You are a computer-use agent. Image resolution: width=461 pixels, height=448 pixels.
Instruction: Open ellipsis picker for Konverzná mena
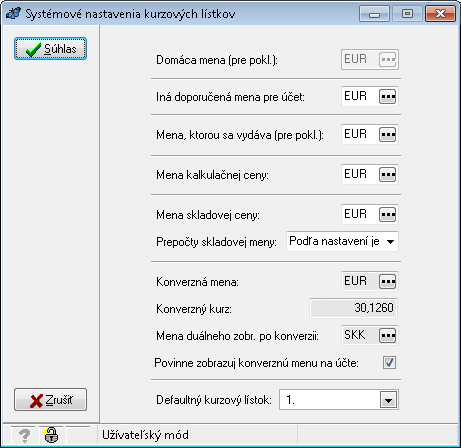[x=387, y=282]
